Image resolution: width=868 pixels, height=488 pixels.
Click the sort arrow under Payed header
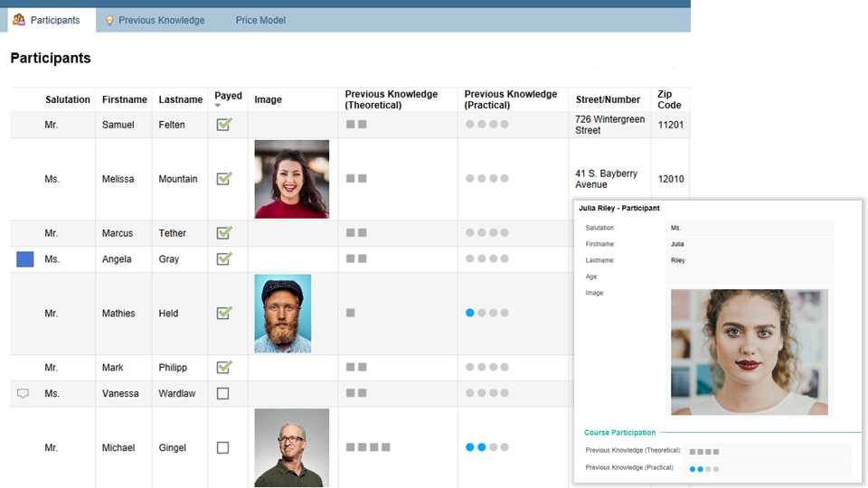click(x=218, y=107)
